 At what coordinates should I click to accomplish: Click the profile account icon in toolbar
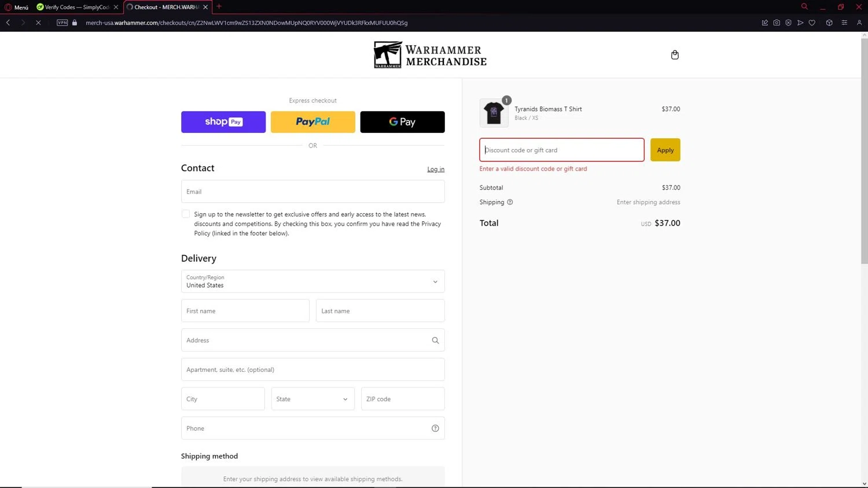(x=859, y=23)
